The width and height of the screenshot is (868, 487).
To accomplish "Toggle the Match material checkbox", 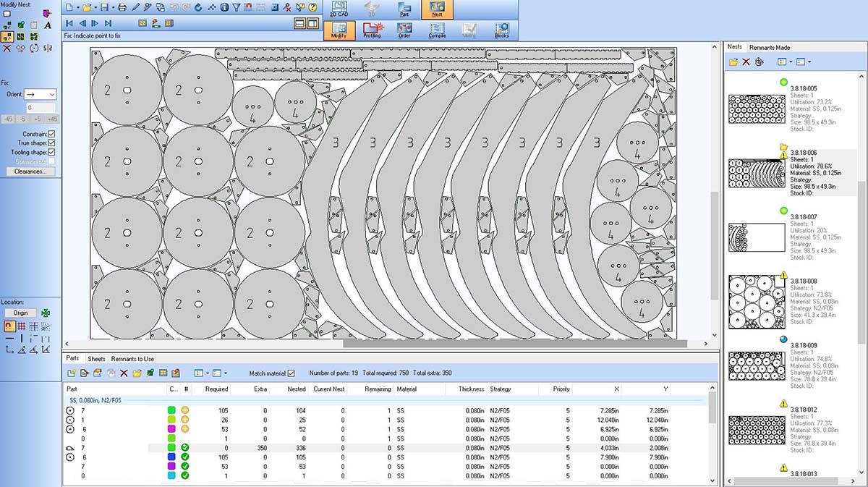I will tap(291, 373).
